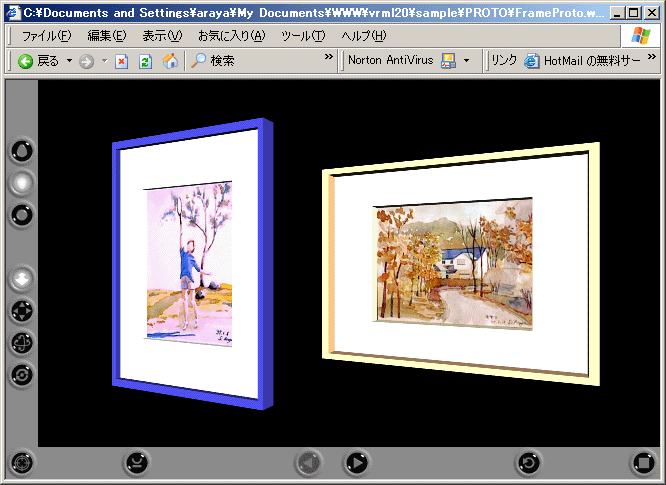
Task: Click the square fit-view button bottom right
Action: coord(643,462)
